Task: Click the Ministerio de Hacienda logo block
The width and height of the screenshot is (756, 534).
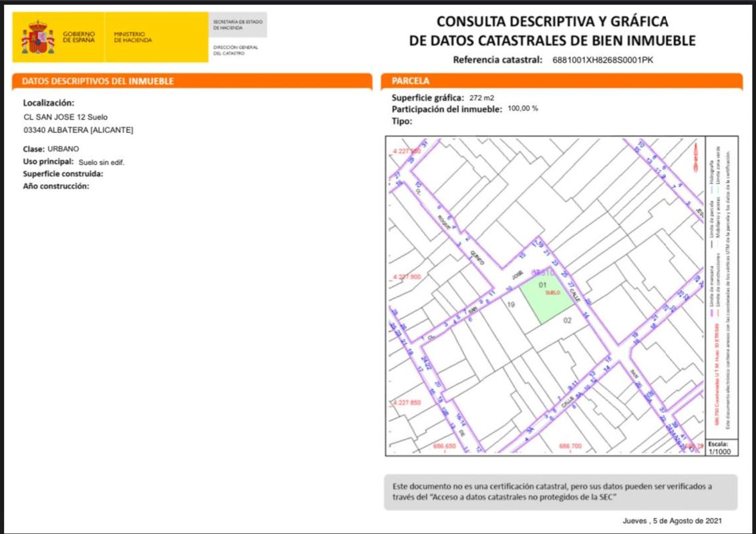Action: tap(133, 37)
